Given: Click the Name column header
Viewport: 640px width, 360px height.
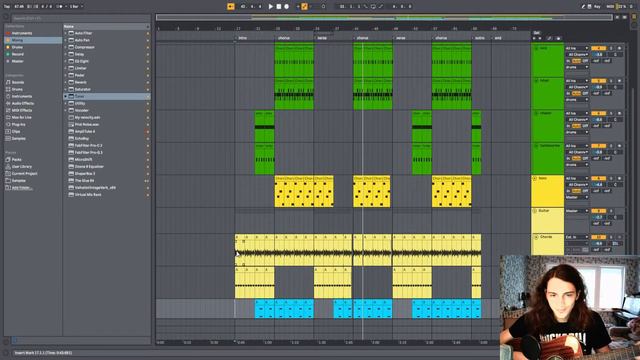Looking at the screenshot, I should pos(107,26).
